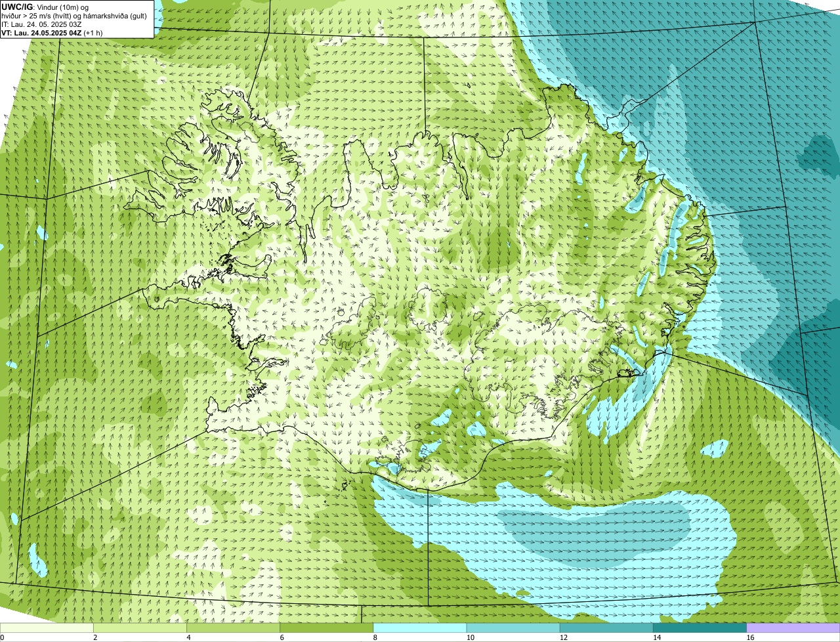Click the 10–12 m/s light teal legend segment
The image size is (840, 642).
click(x=513, y=628)
